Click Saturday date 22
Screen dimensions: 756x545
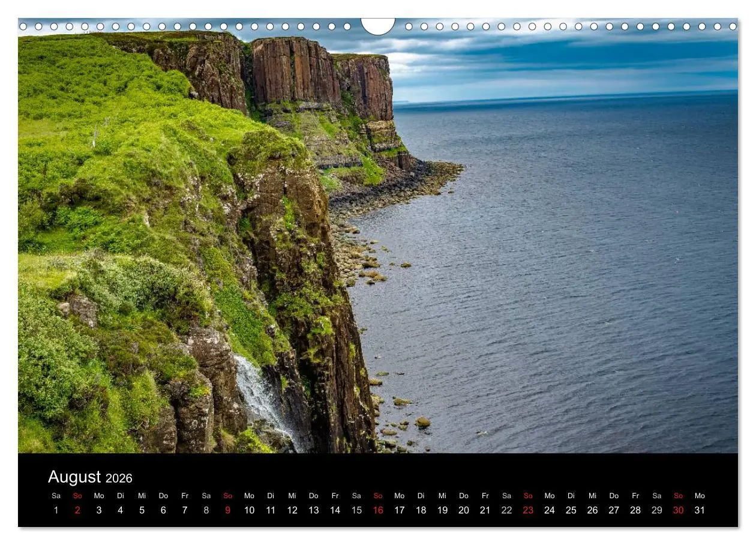[507, 510]
